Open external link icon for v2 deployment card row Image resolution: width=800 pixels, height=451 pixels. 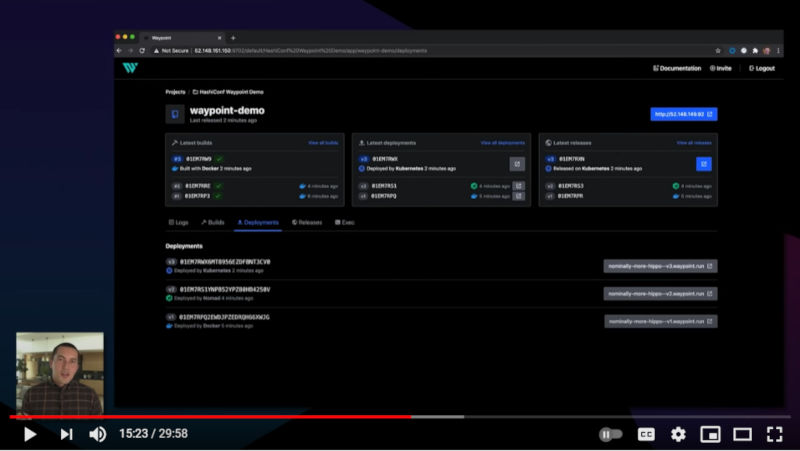coord(518,186)
